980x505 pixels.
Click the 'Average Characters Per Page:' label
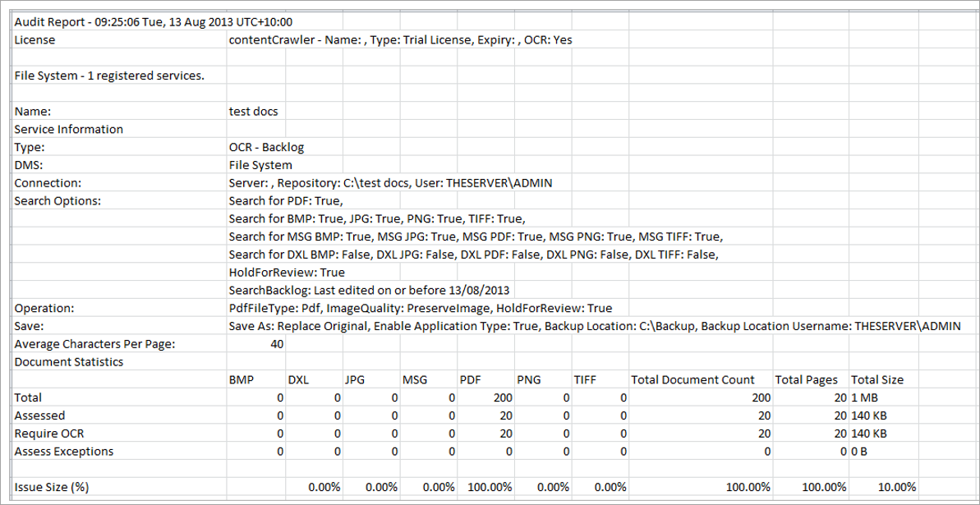click(95, 344)
